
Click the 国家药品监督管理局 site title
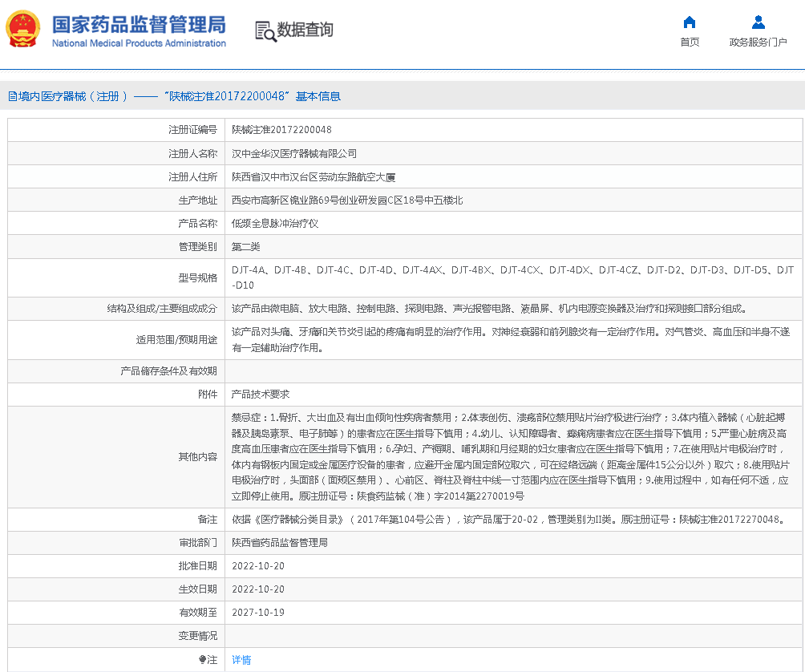point(139,24)
